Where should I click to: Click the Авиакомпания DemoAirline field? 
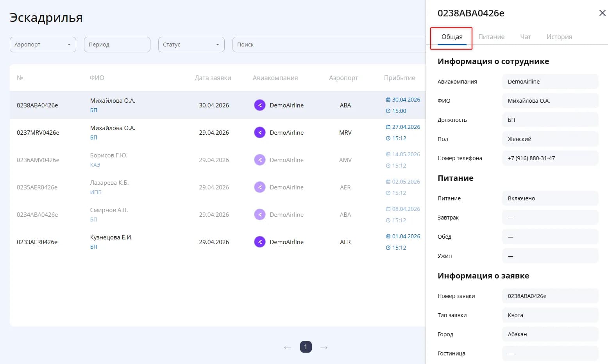(550, 82)
